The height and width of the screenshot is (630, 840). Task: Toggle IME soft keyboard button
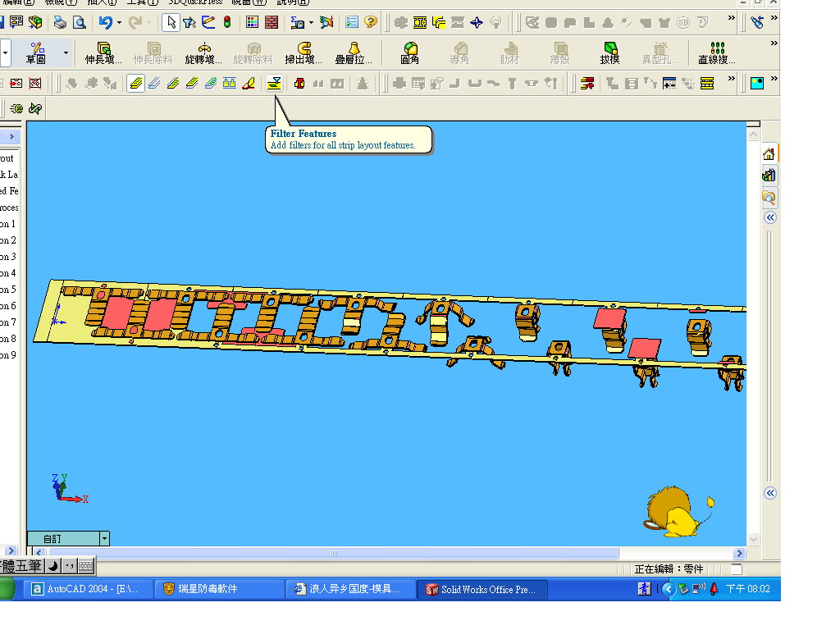pyautogui.click(x=85, y=566)
